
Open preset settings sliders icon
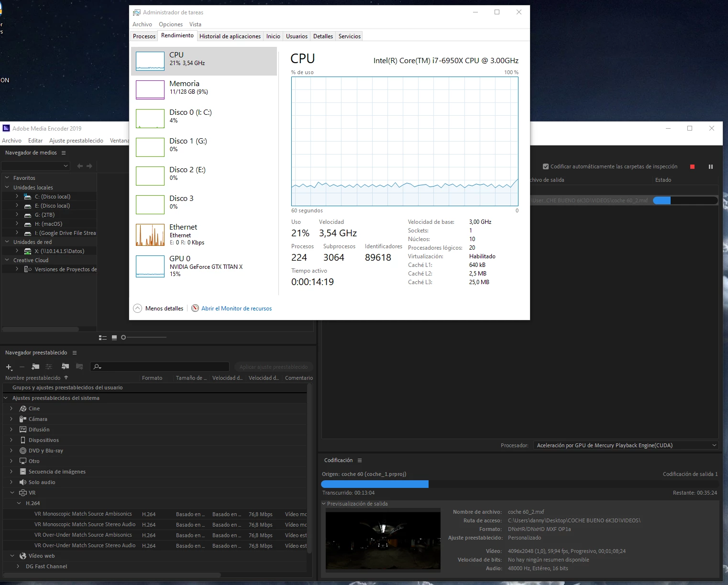(x=49, y=366)
